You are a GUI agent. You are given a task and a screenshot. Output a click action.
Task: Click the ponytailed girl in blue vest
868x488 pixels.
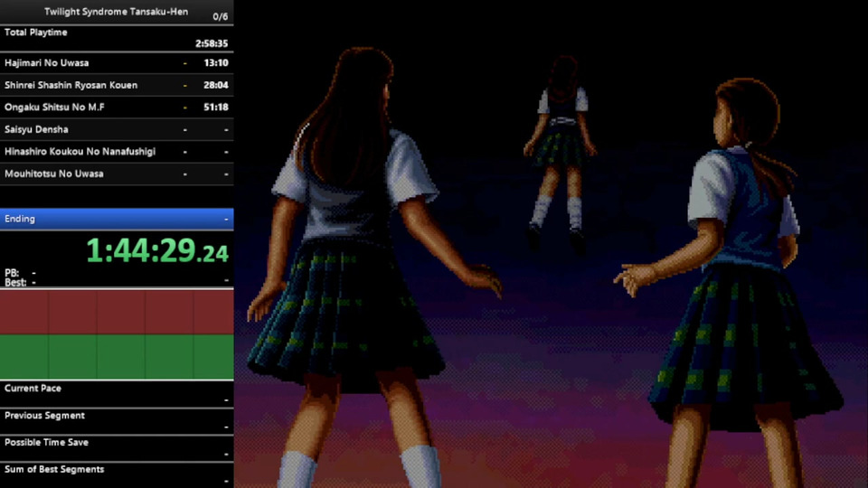click(x=731, y=282)
